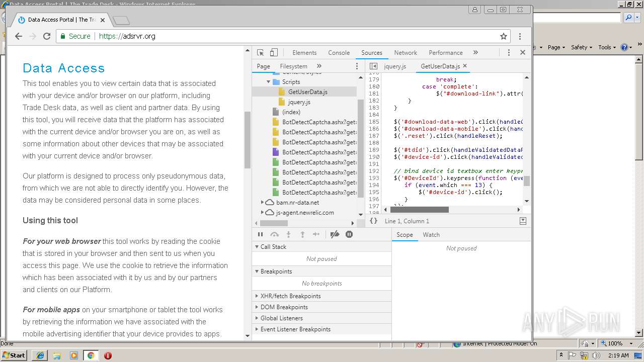The height and width of the screenshot is (362, 644).
Task: Switch to Chrome taskbar button
Action: point(91,355)
